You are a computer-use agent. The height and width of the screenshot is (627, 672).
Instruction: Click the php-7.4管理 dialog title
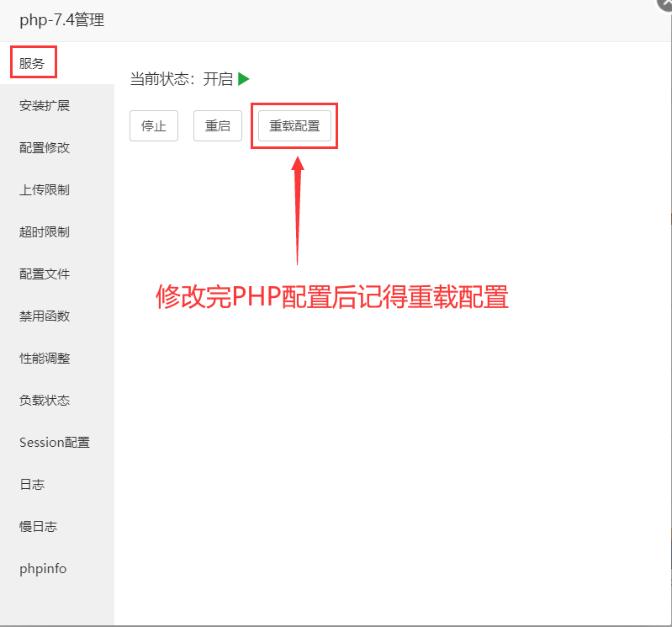[x=62, y=20]
